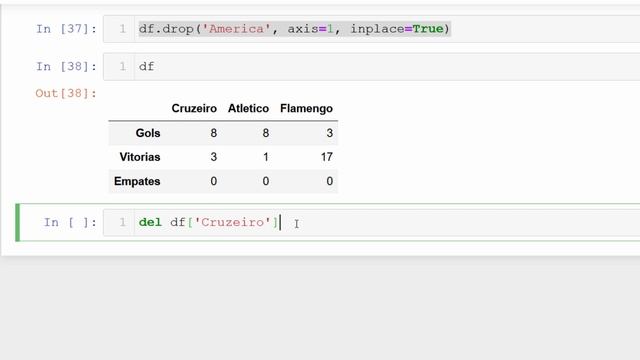The width and height of the screenshot is (640, 360).
Task: Click the Vitorias value 3 under Cruzeiro
Action: (213, 157)
